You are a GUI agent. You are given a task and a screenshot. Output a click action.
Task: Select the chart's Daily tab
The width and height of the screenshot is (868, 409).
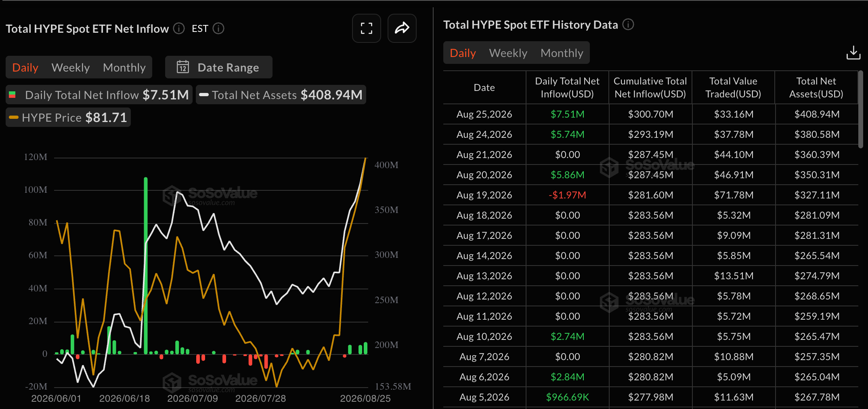pos(25,67)
